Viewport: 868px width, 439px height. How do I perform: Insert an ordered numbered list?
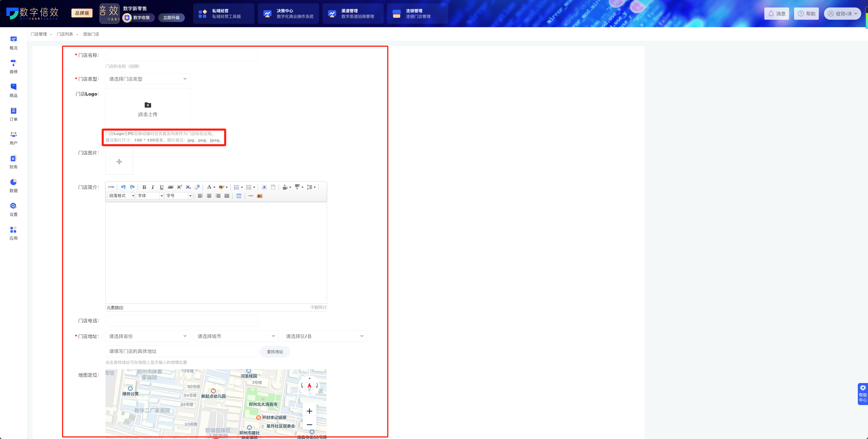pyautogui.click(x=237, y=187)
